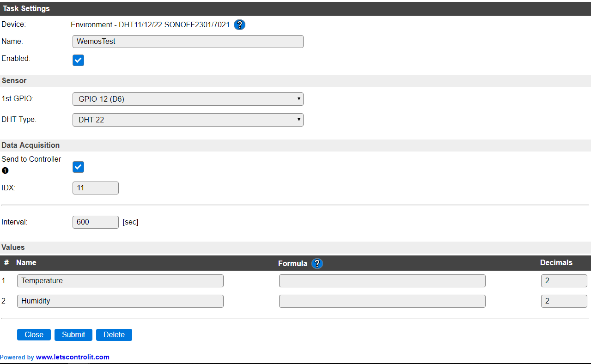Click the Formula help question mark icon
591x364 pixels.
tap(317, 263)
